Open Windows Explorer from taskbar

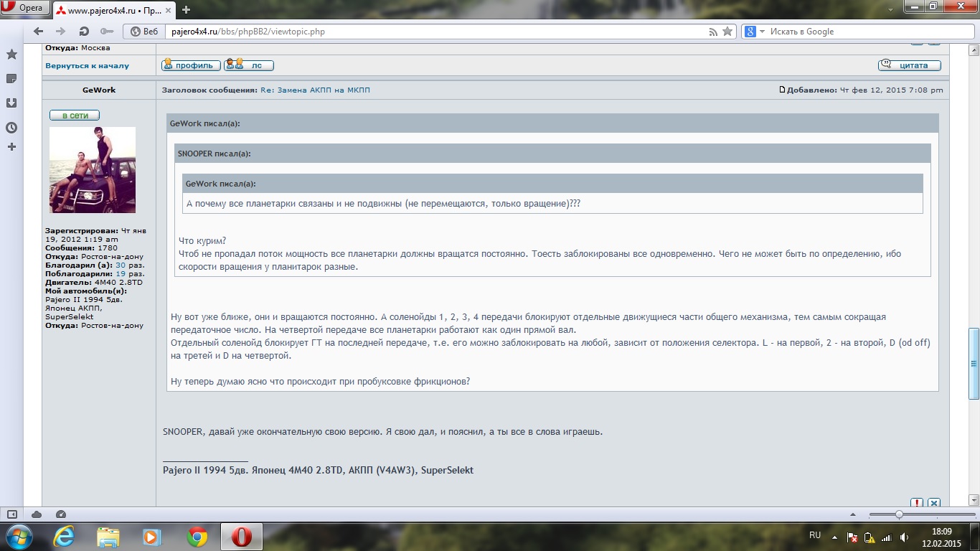pos(108,537)
